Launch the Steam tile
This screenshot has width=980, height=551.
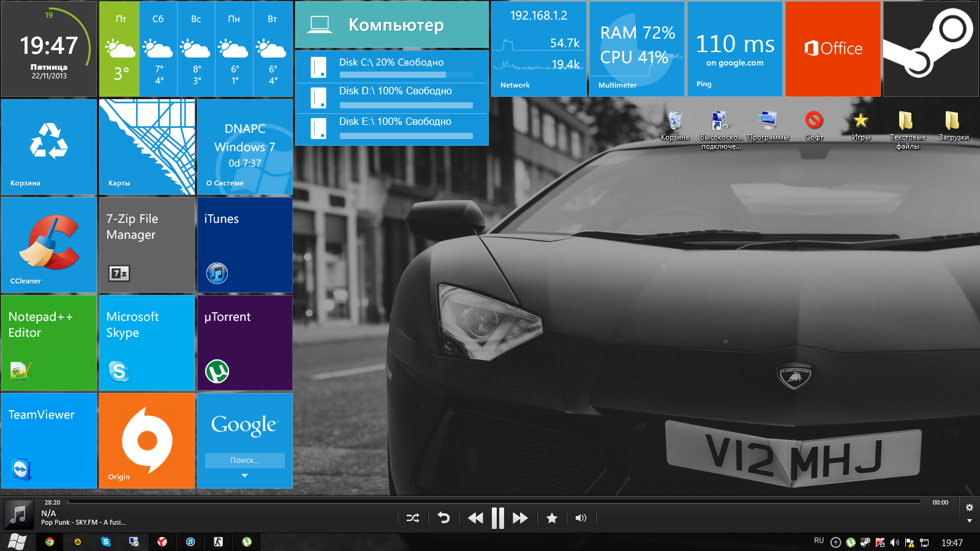point(931,49)
